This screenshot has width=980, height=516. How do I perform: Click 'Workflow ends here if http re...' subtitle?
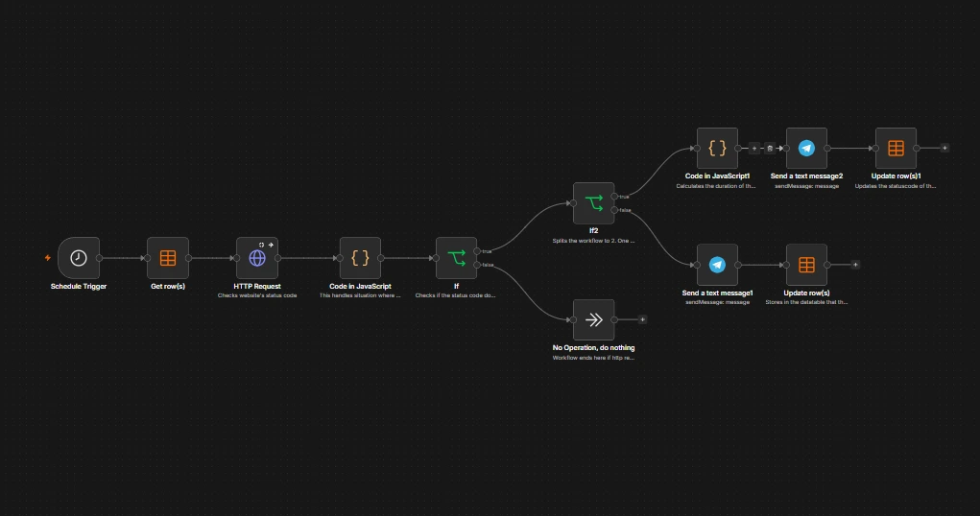594,358
